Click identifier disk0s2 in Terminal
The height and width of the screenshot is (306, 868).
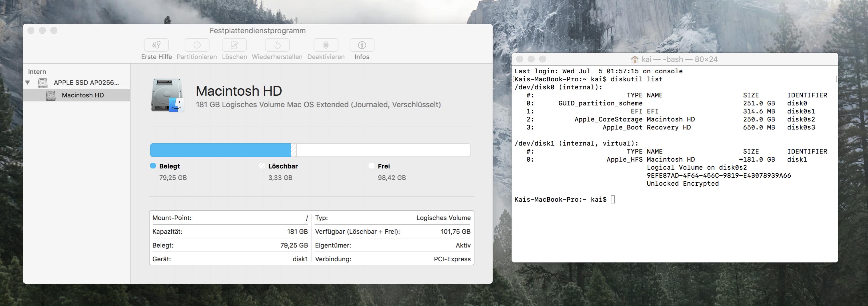(x=801, y=119)
